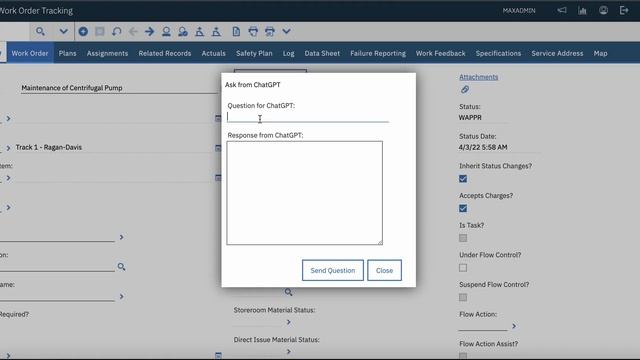Expand the chevron next to Track 1 - Ragan-Davis

point(8,148)
